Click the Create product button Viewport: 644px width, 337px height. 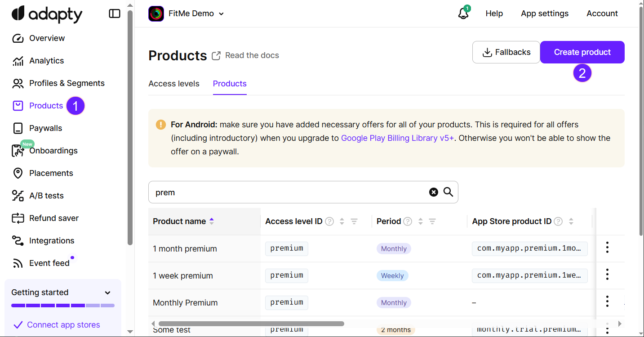582,52
